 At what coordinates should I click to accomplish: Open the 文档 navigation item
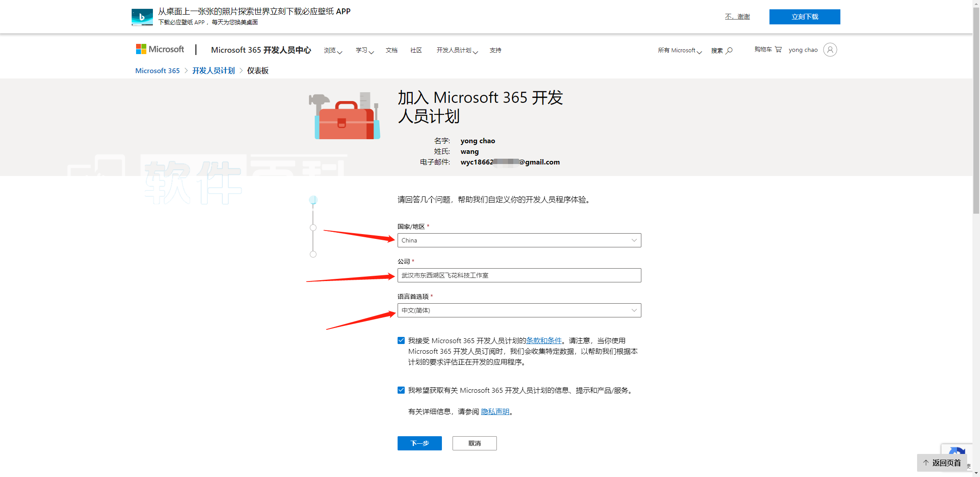point(391,51)
